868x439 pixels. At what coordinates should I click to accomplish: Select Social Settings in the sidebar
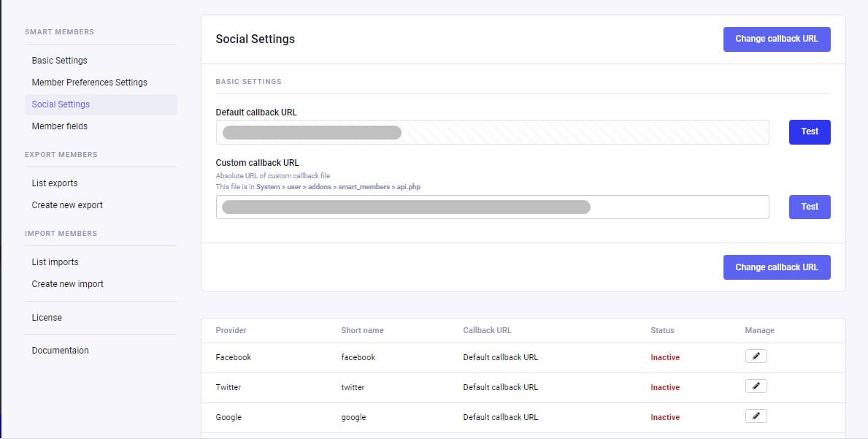(61, 104)
